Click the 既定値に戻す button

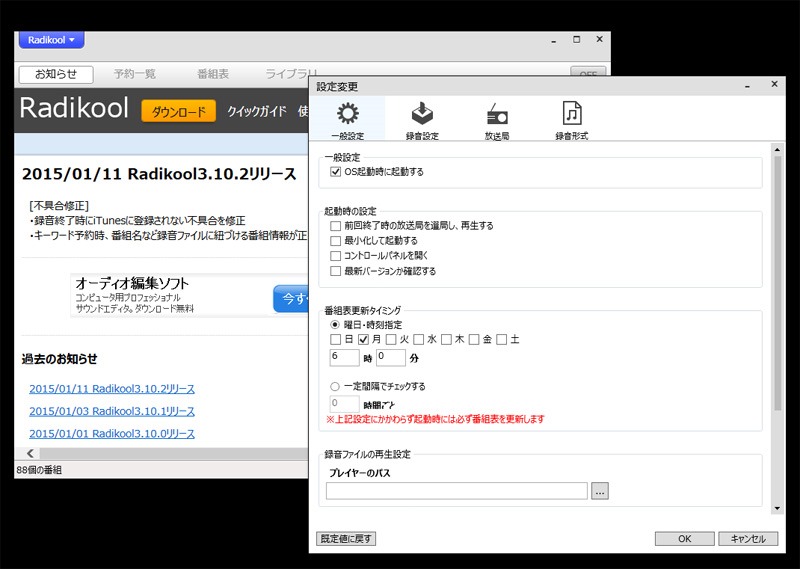point(346,538)
